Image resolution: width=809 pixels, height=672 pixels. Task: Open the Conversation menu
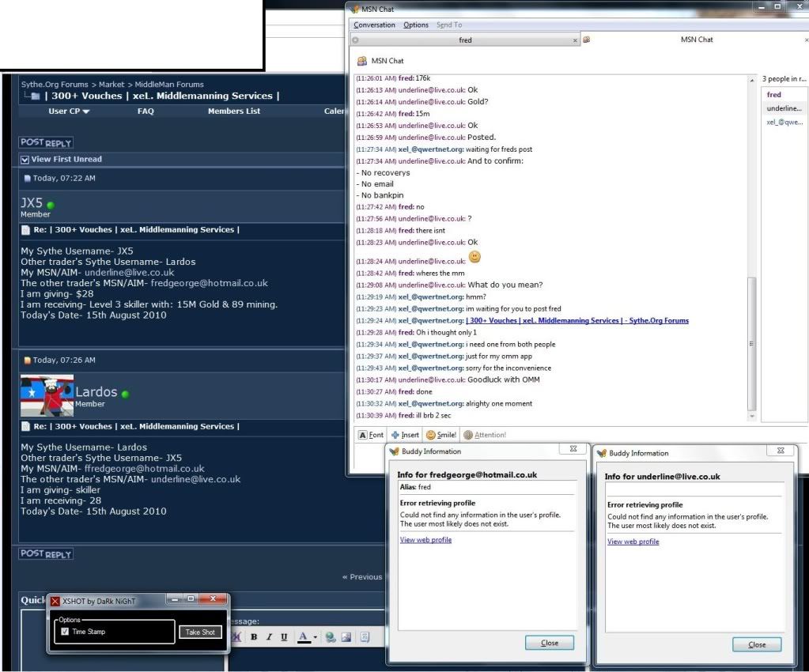(x=374, y=25)
